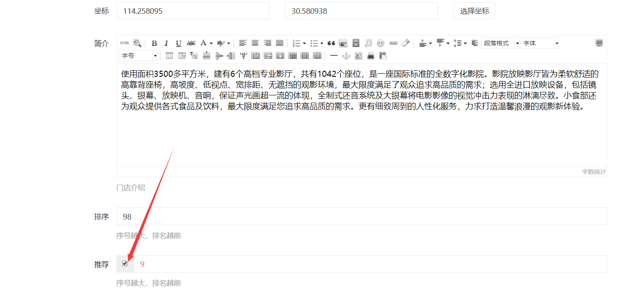Insert an anchor

click(346, 56)
